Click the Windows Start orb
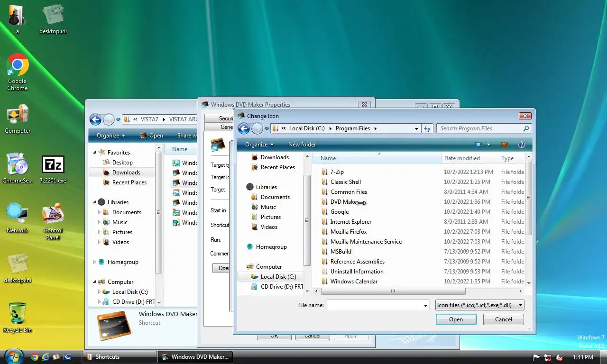 (13, 356)
